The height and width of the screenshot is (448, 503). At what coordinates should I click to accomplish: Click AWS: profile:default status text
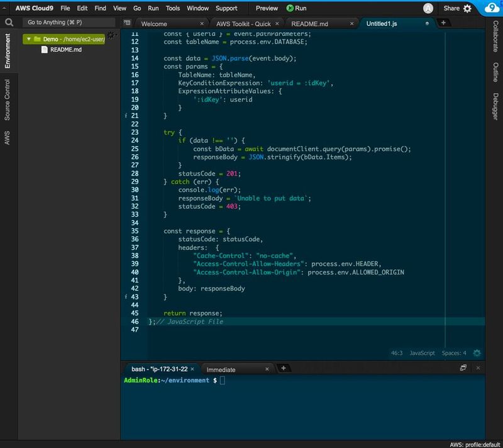[475, 444]
